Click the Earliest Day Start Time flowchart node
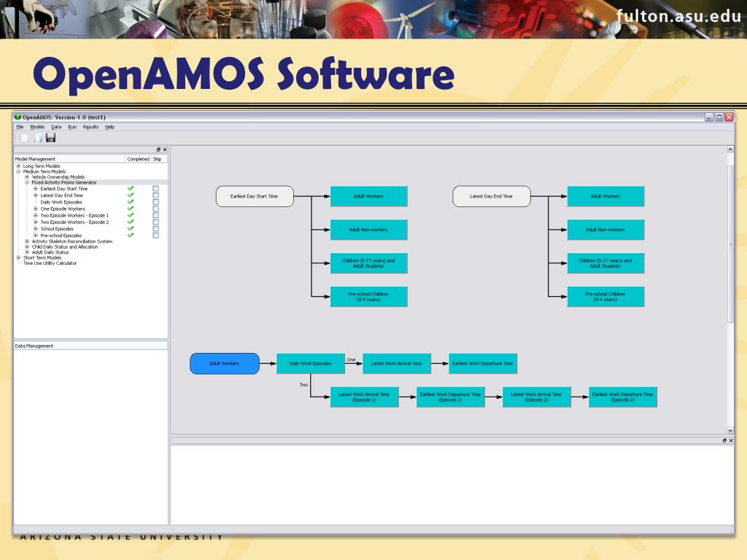747x560 pixels. (255, 196)
